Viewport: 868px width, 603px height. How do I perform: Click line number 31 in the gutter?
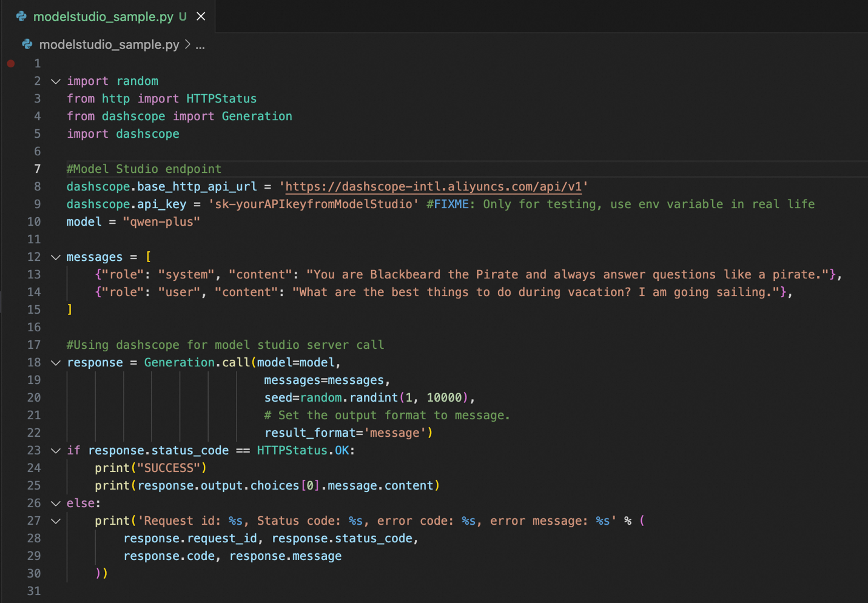point(34,591)
